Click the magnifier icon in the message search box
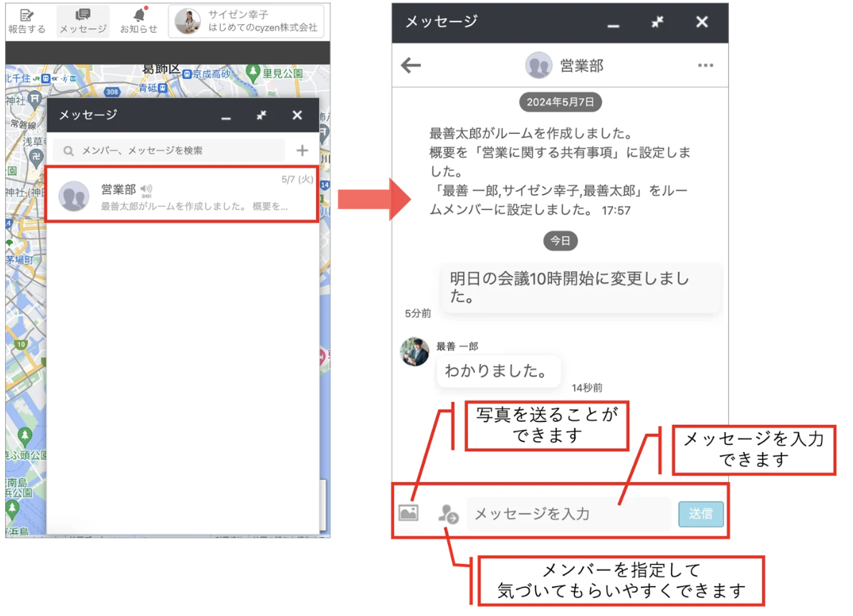This screenshot has height=616, width=853. tap(69, 150)
